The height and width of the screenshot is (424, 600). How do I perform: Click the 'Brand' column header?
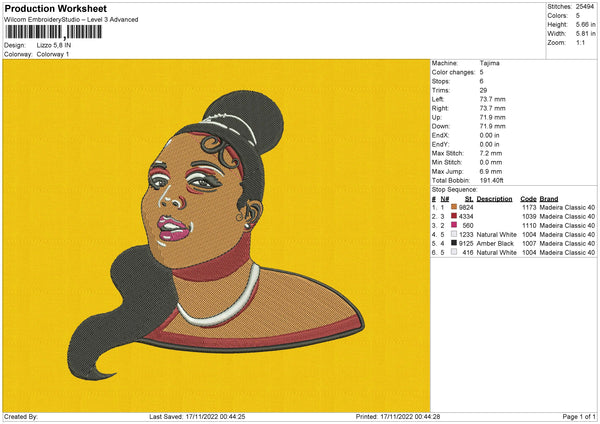coord(549,199)
